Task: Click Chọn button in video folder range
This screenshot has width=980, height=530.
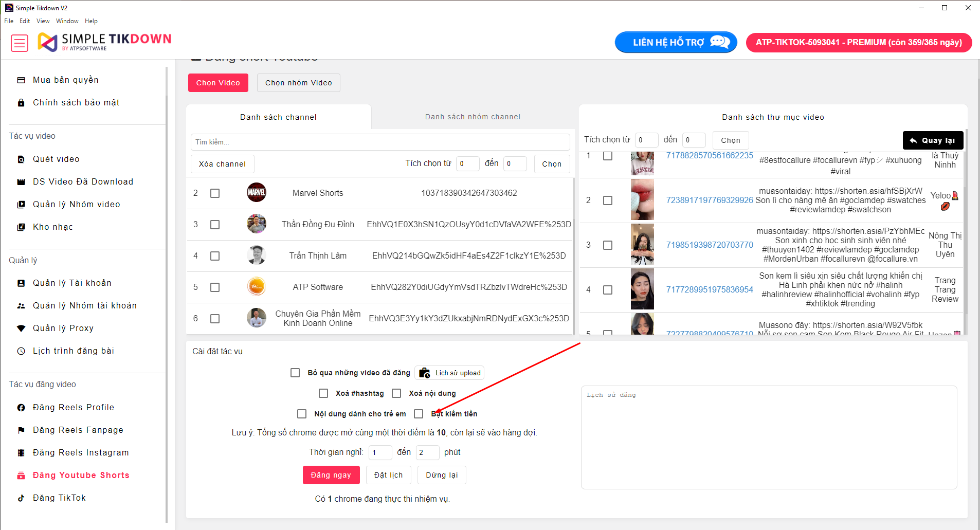Action: click(x=730, y=140)
